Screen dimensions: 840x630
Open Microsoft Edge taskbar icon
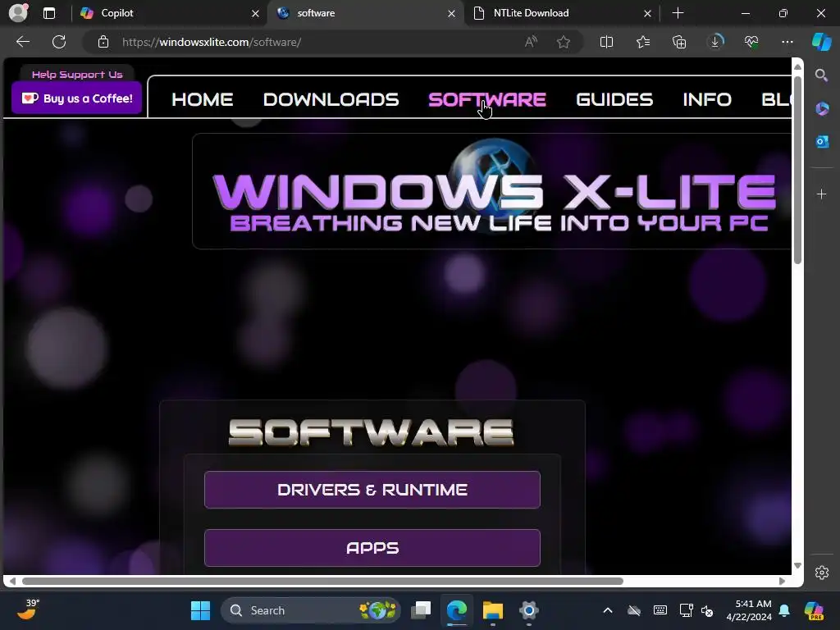(457, 610)
